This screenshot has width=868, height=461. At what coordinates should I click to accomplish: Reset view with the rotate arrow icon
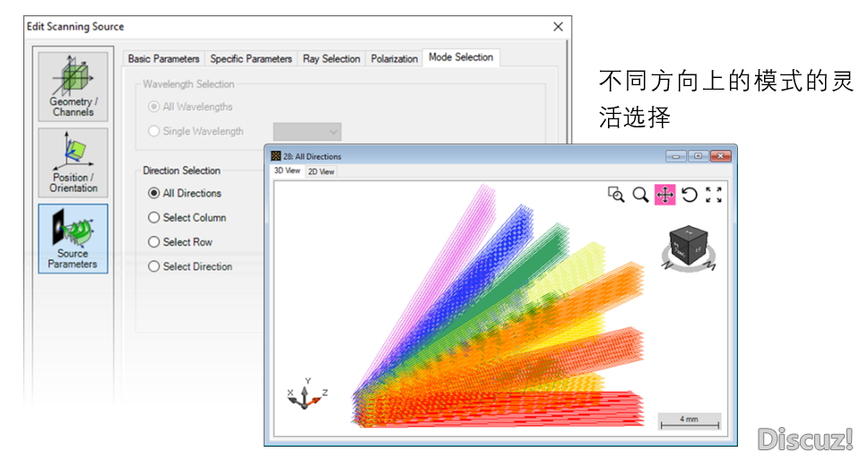[689, 195]
